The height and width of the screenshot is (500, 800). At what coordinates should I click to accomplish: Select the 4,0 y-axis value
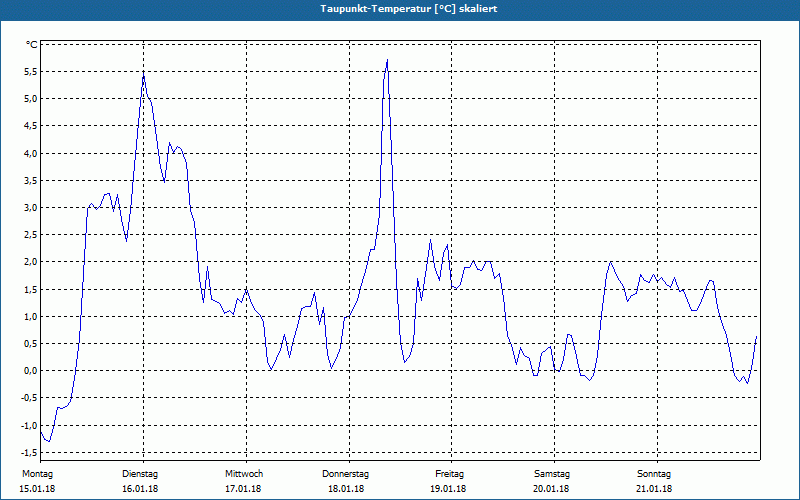tap(31, 154)
